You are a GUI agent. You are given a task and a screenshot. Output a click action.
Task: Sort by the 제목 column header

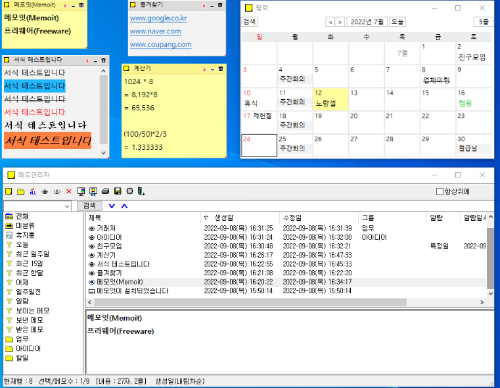[143, 218]
